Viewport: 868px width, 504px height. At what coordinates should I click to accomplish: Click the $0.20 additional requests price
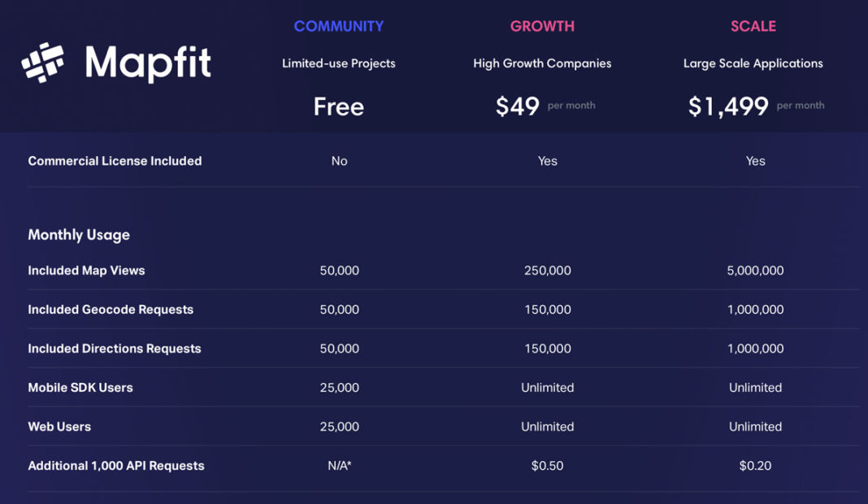click(x=755, y=466)
